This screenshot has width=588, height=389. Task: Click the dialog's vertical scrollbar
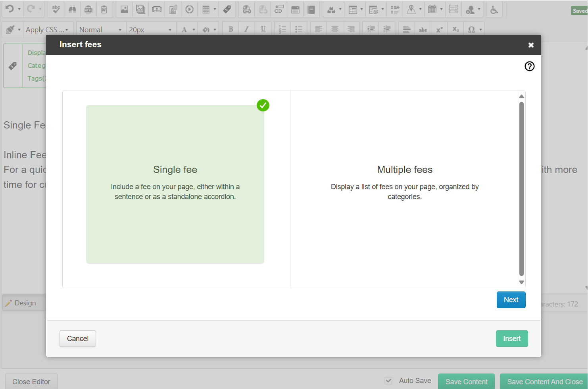521,189
